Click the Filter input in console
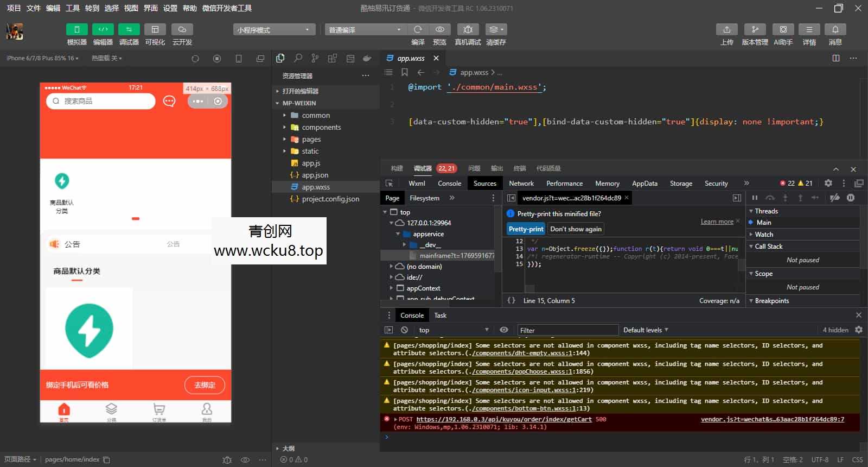 (x=567, y=330)
